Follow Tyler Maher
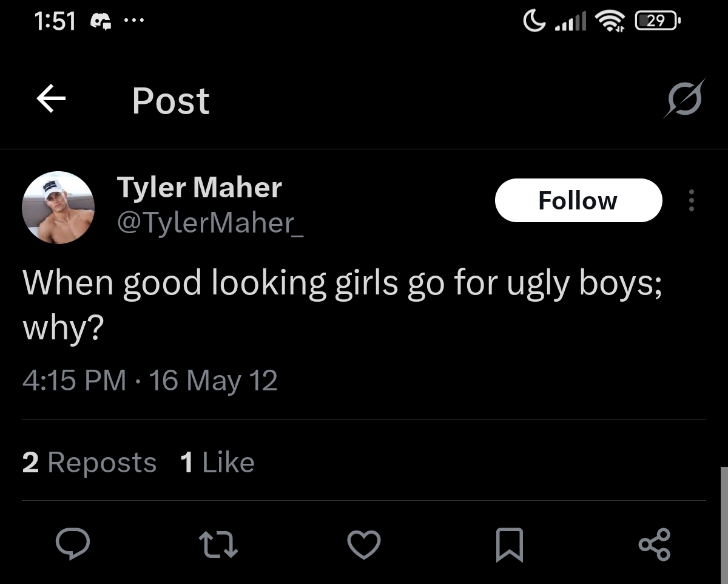This screenshot has width=728, height=584. pos(578,200)
